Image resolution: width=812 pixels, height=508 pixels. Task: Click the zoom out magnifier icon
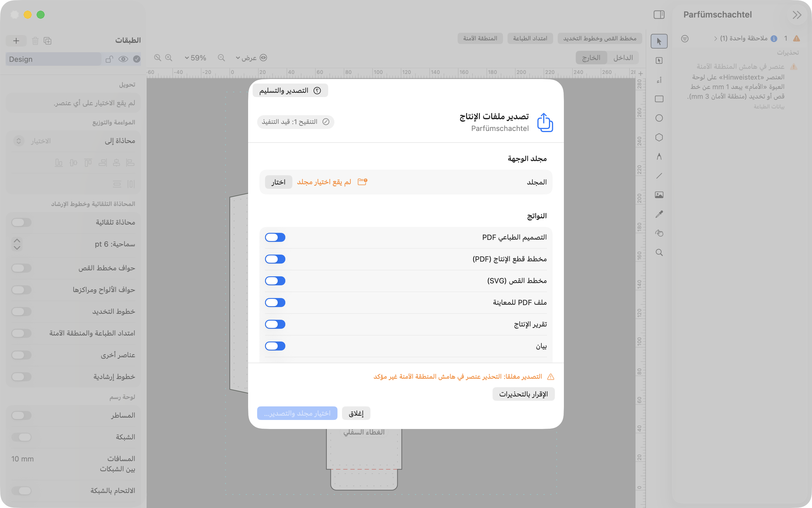click(x=221, y=58)
